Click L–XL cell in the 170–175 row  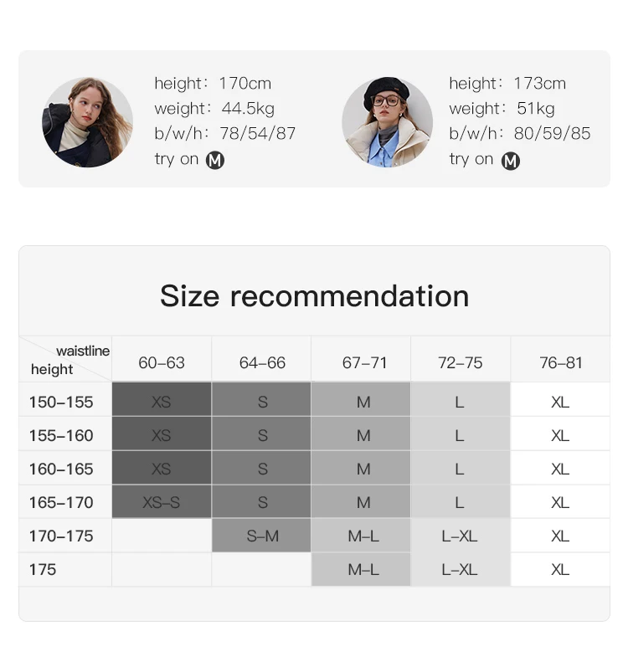pyautogui.click(x=461, y=536)
